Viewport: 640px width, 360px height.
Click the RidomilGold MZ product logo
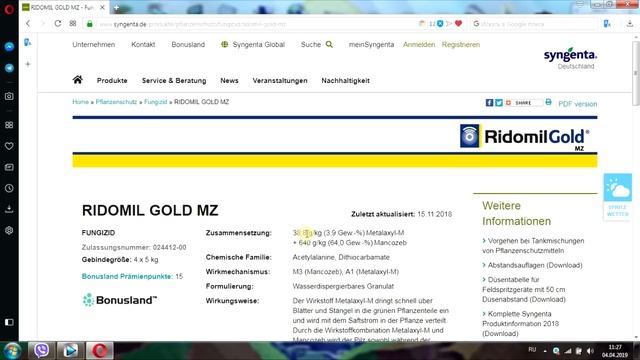(525, 137)
